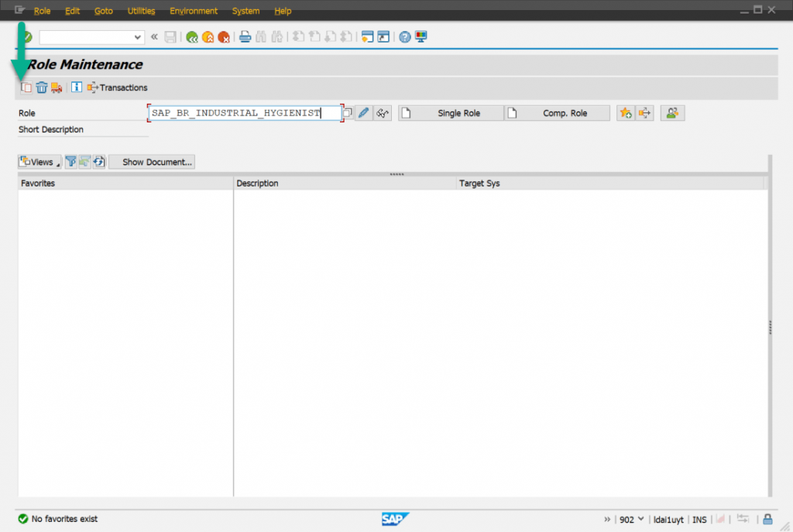Click the Print icon
This screenshot has width=793, height=532.
(x=245, y=36)
